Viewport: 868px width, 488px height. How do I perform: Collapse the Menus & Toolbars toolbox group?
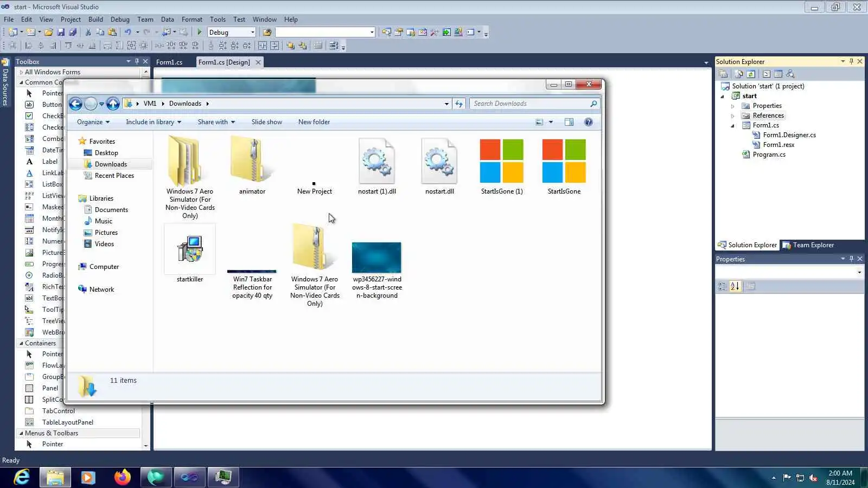coord(21,433)
